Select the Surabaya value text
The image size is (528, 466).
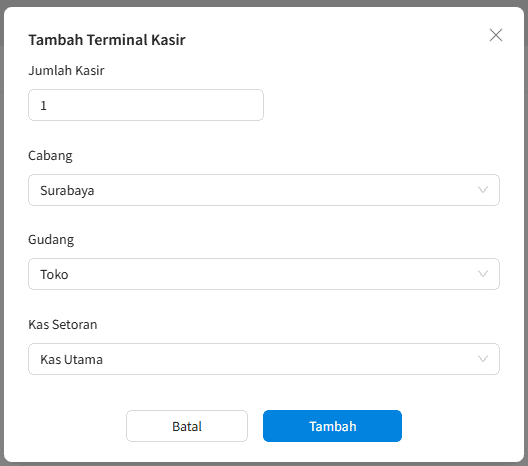(x=67, y=191)
